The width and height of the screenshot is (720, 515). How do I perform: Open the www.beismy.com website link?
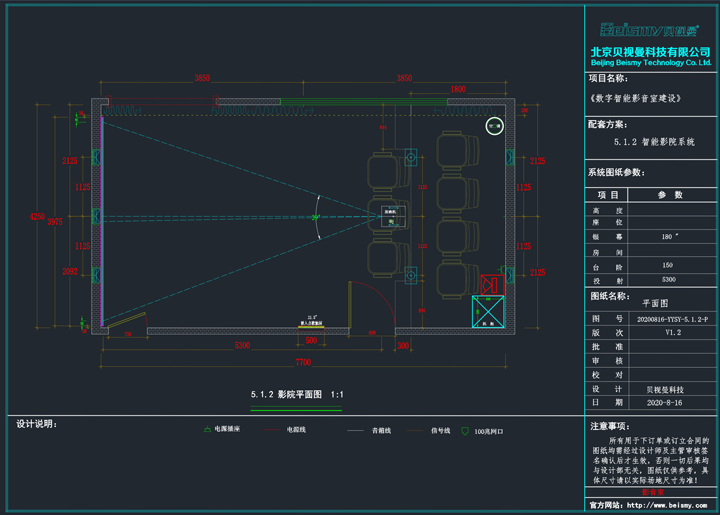click(x=667, y=505)
